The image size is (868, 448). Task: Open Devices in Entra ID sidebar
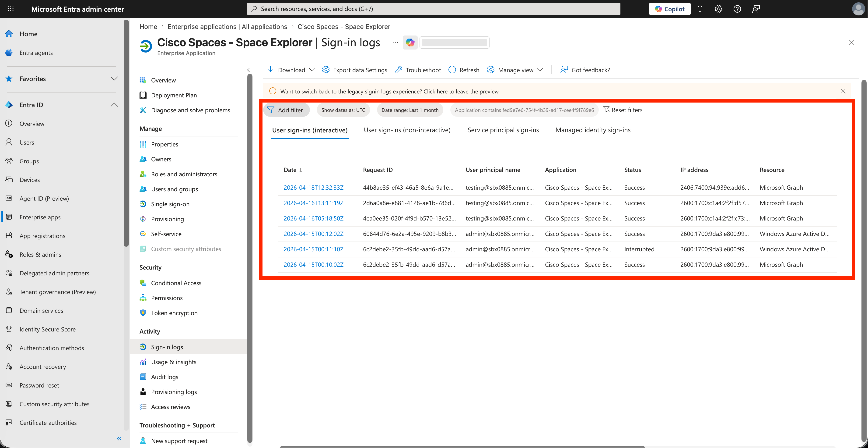pyautogui.click(x=29, y=180)
